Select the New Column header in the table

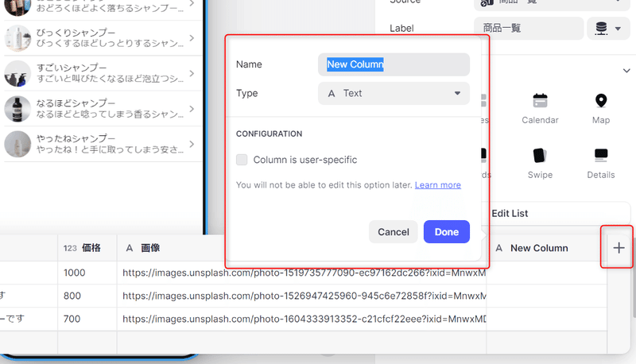(547, 248)
